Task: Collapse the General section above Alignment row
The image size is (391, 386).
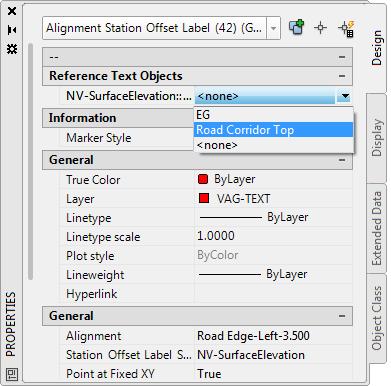Action: point(342,316)
